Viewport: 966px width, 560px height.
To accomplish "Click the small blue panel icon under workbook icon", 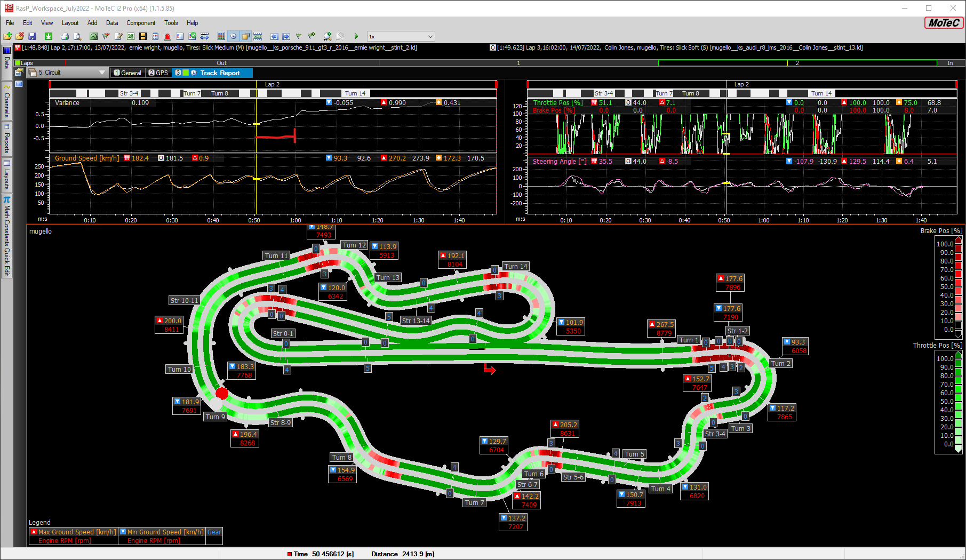I will coord(19,84).
